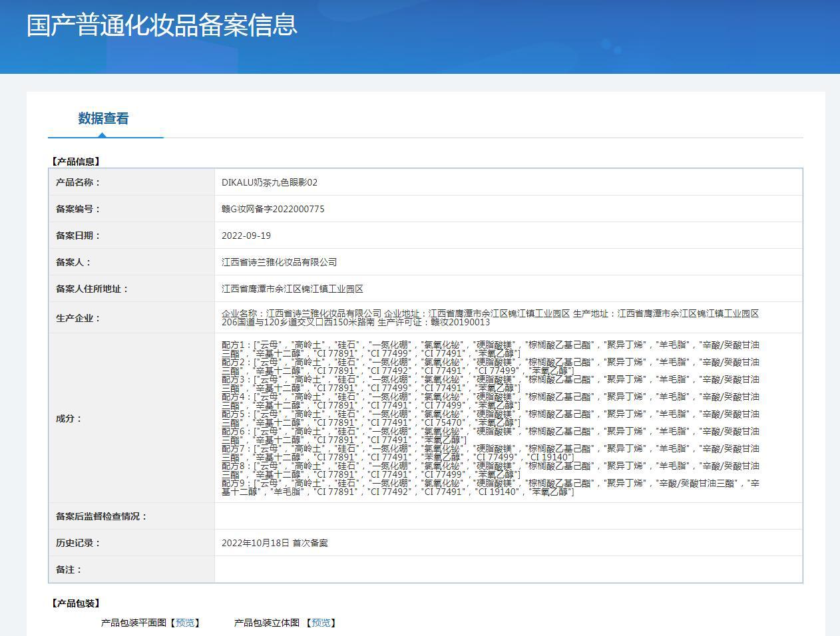
Task: Select filer name 江西省诗兰雅化妆品有限公司
Action: [280, 262]
